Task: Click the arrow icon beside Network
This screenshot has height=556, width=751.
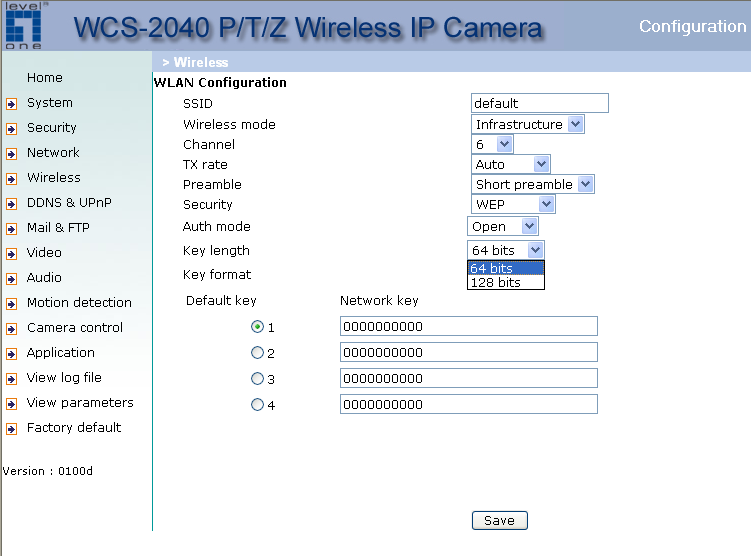Action: coord(11,154)
